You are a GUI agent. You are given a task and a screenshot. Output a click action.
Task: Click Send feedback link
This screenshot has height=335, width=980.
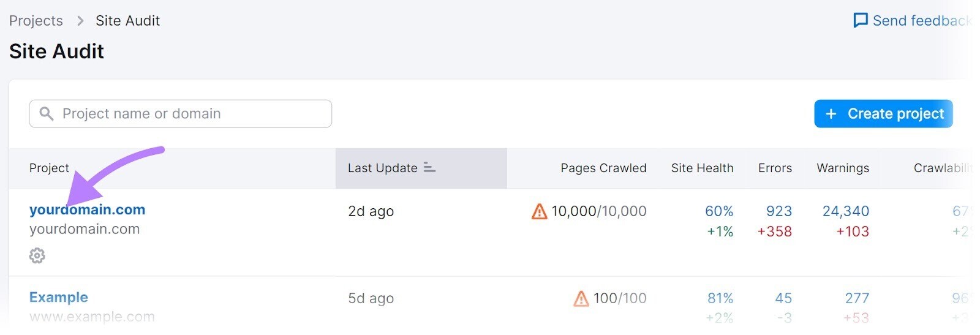pos(913,21)
